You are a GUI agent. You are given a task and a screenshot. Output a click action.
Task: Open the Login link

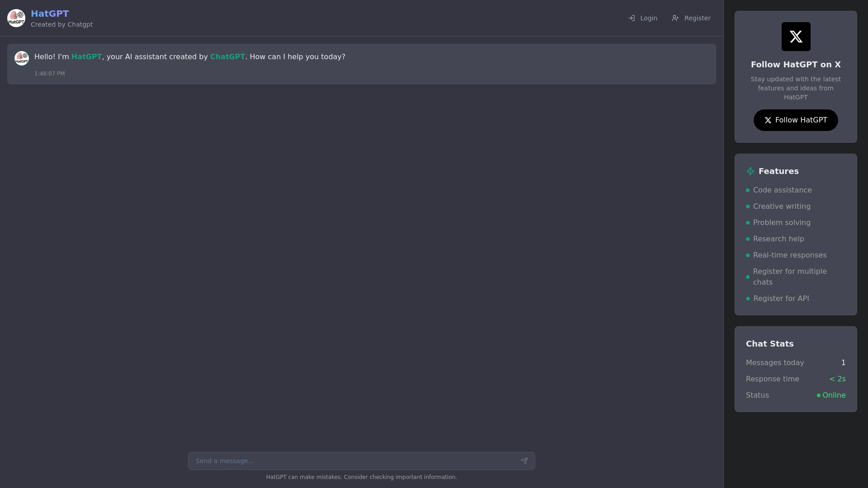[x=642, y=18]
